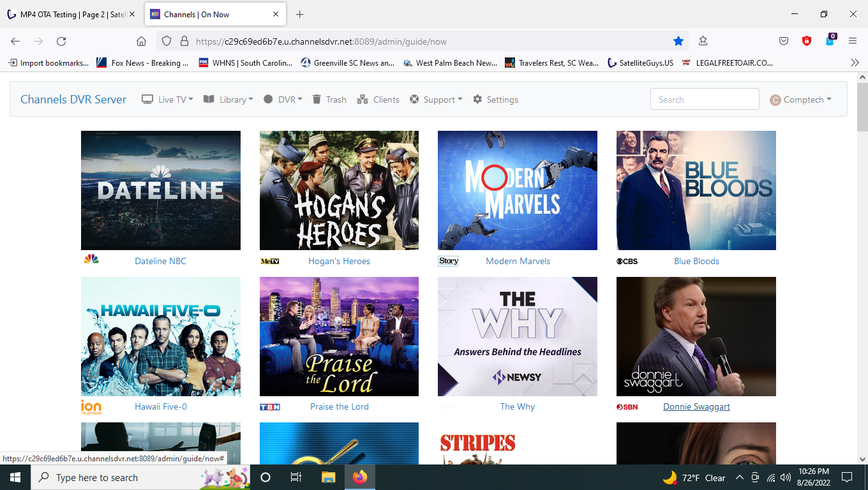The image size is (868, 490).
Task: Click the SBN channel logo
Action: [627, 406]
